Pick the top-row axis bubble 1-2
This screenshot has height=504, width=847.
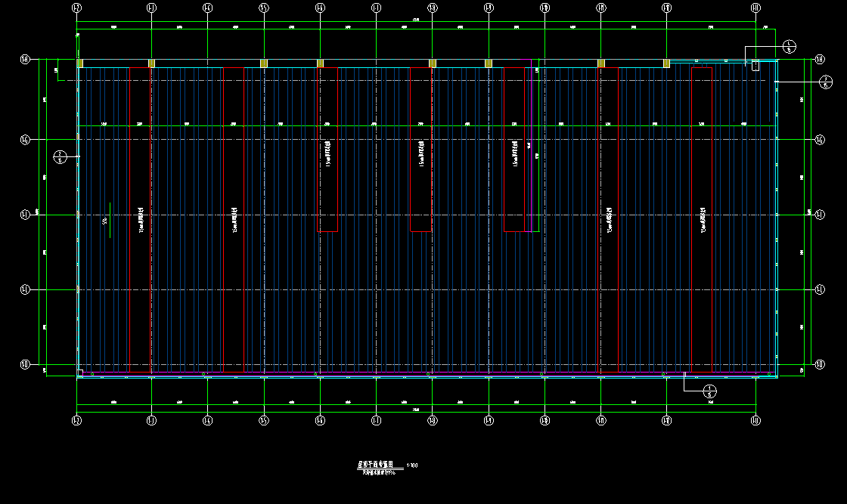76,8
